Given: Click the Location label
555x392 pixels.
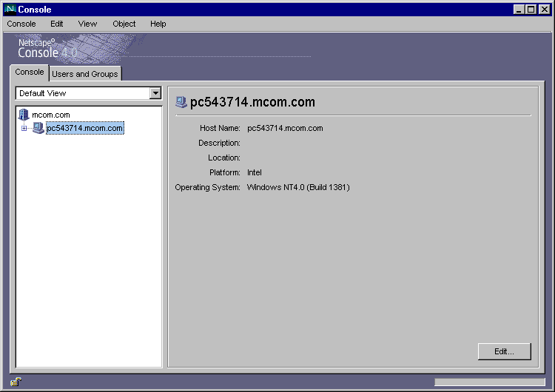Looking at the screenshot, I should pyautogui.click(x=223, y=158).
